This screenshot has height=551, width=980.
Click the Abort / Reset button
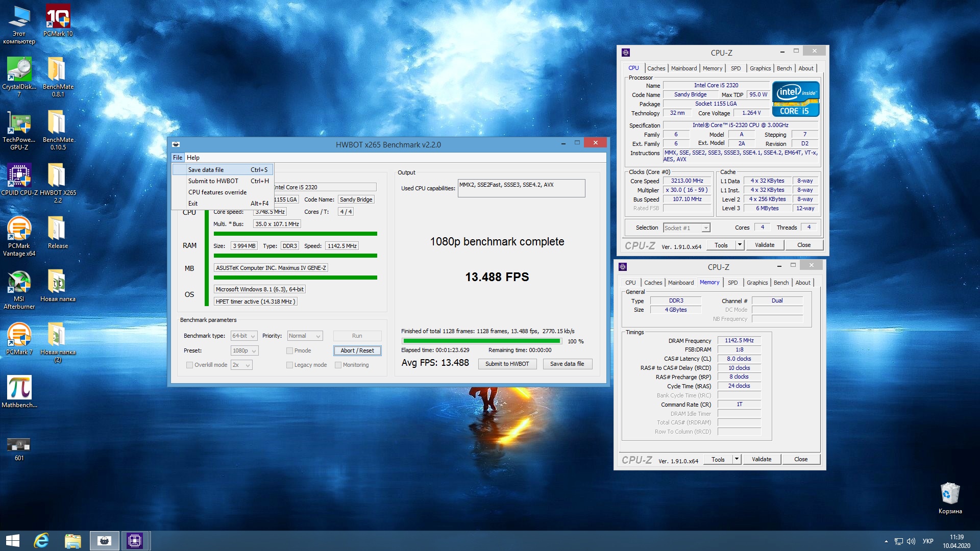coord(357,350)
